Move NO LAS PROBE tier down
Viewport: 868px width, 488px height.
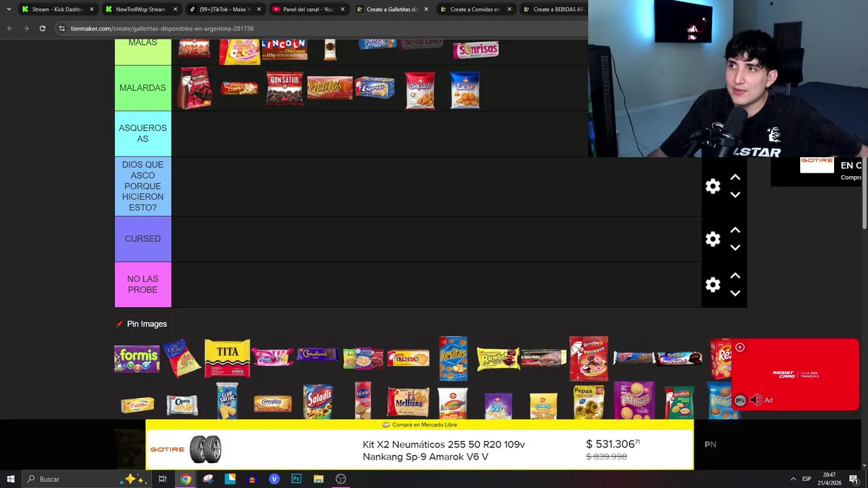pos(735,293)
